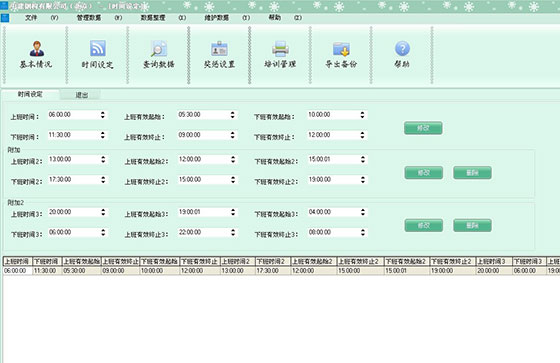Click 删除 button in the 附加 group
560x363 pixels.
pos(472,173)
